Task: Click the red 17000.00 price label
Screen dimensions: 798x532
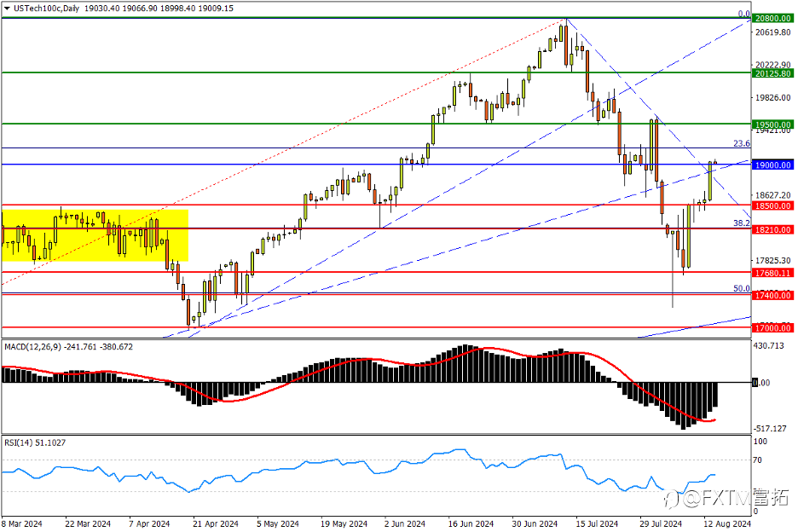Action: [772, 328]
